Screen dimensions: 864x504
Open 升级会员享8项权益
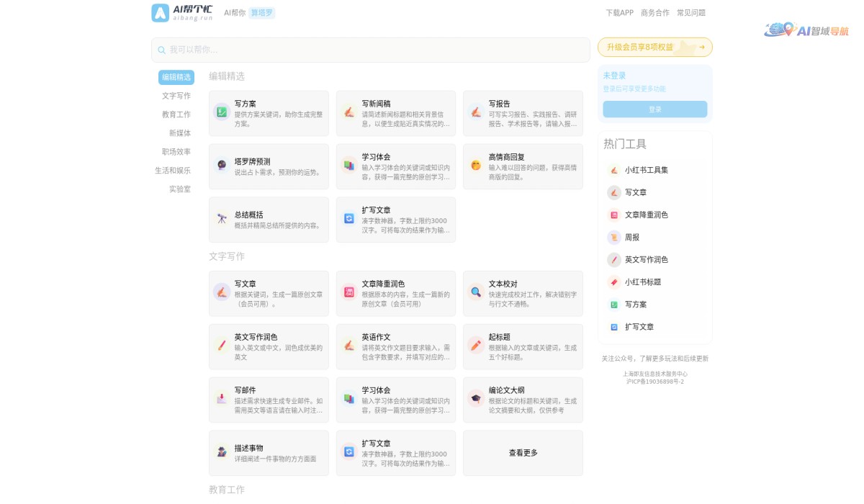tap(654, 46)
